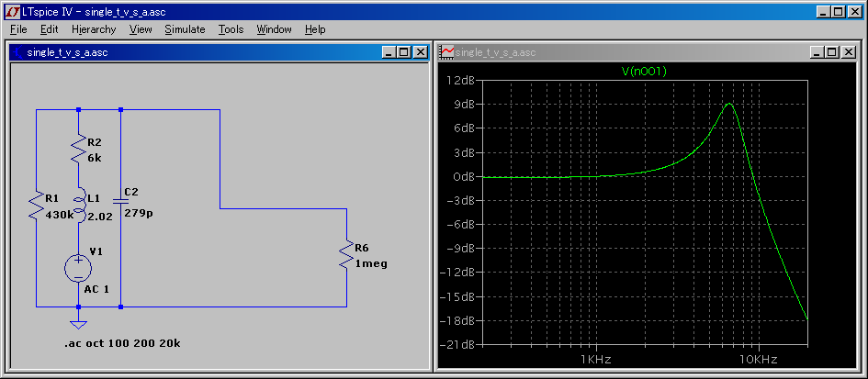Image resolution: width=868 pixels, height=379 pixels.
Task: Open the File menu
Action: [x=18, y=29]
